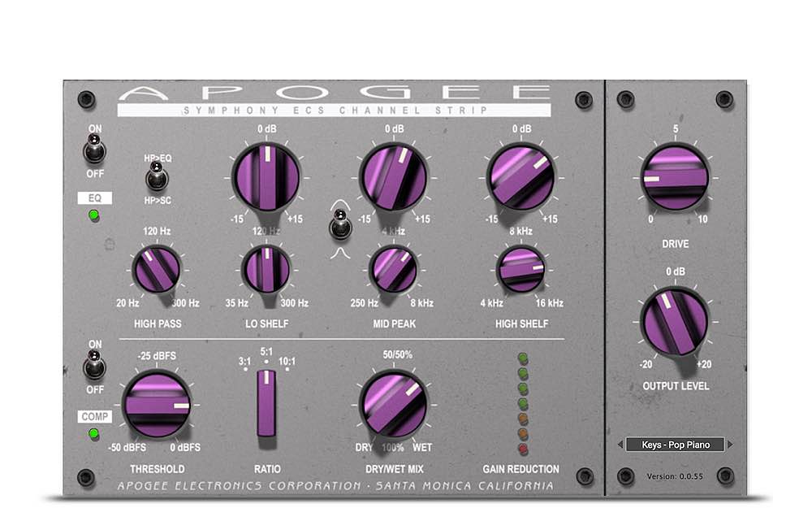Click the High Shelf gain knob
Viewport: 812px width, 508px height.
[521, 177]
